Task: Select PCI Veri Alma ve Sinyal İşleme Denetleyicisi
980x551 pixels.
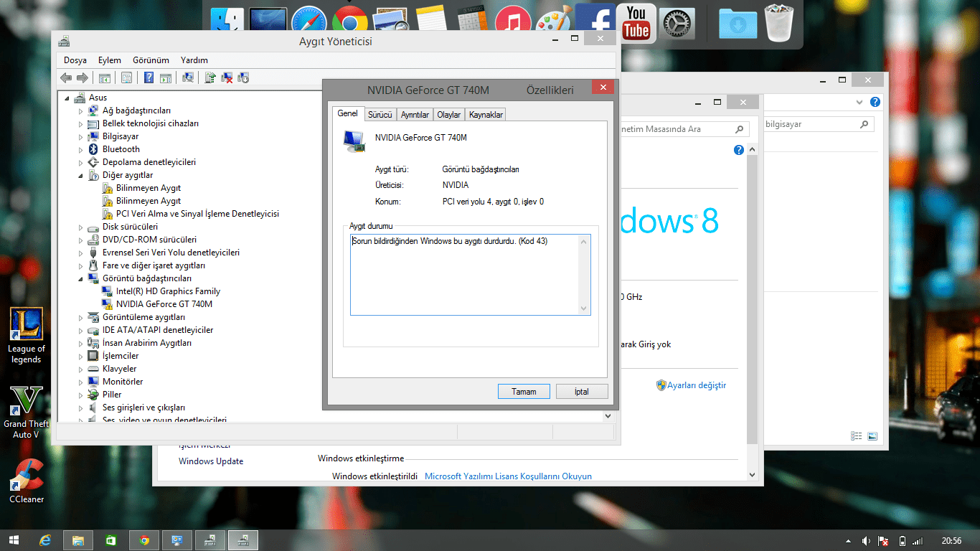Action: tap(197, 214)
